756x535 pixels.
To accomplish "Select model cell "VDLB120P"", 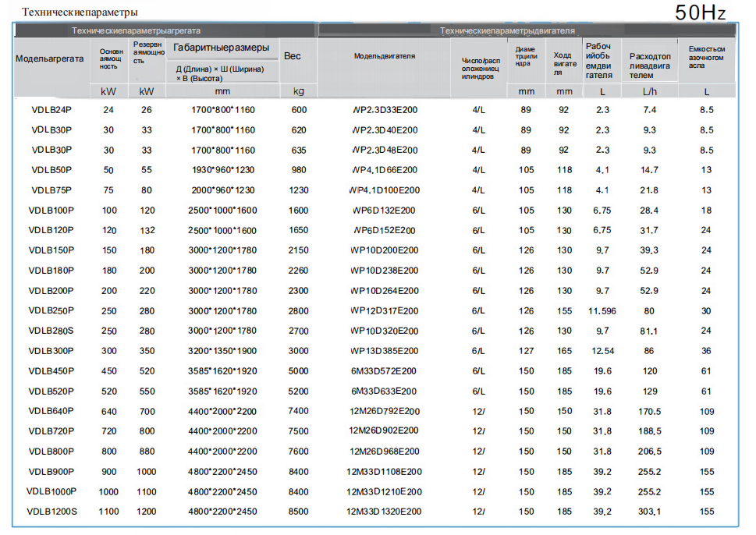I will point(51,230).
